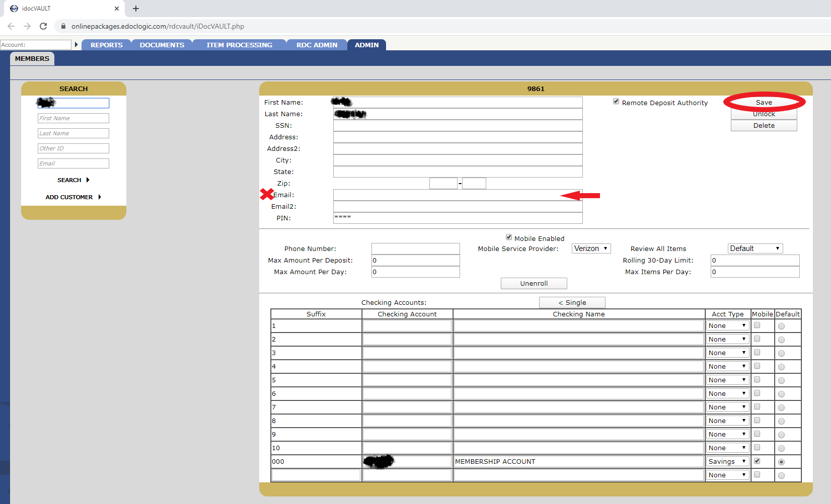The height and width of the screenshot is (504, 831).
Task: Click the Unlock button
Action: [764, 114]
